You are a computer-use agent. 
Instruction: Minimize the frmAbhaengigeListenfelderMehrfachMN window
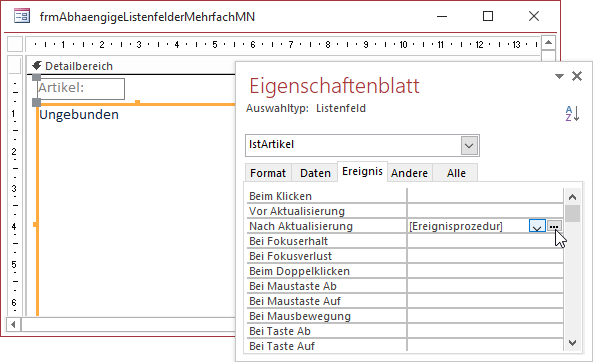[x=442, y=16]
